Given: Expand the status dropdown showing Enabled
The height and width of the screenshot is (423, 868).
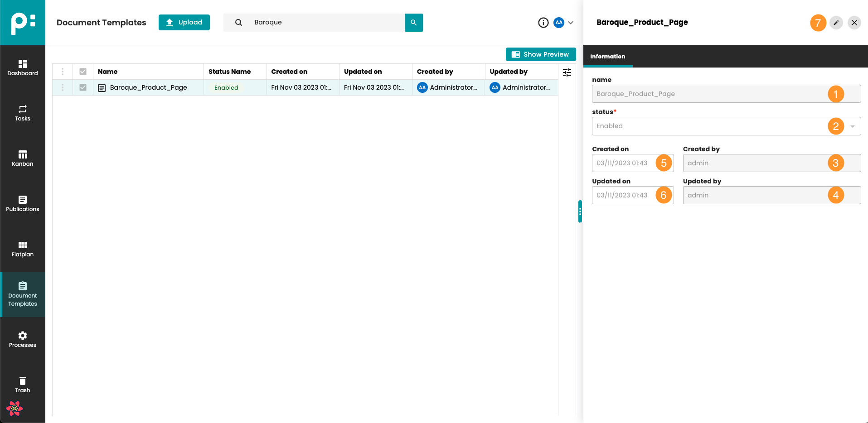Looking at the screenshot, I should (x=852, y=126).
